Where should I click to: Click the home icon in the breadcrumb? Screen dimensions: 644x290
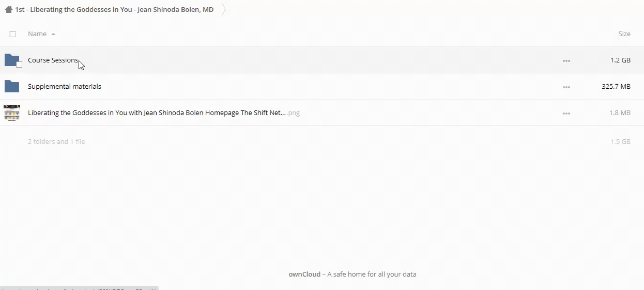pos(8,9)
